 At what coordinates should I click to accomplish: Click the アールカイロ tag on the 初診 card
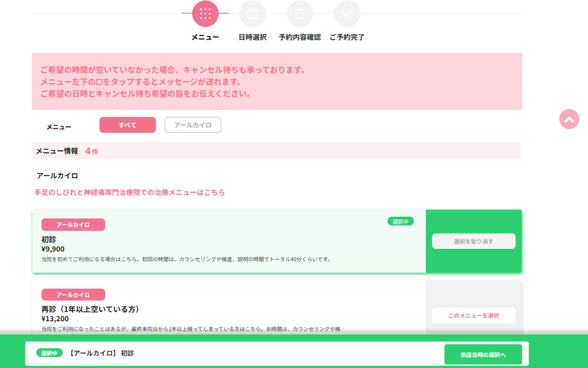coord(73,225)
